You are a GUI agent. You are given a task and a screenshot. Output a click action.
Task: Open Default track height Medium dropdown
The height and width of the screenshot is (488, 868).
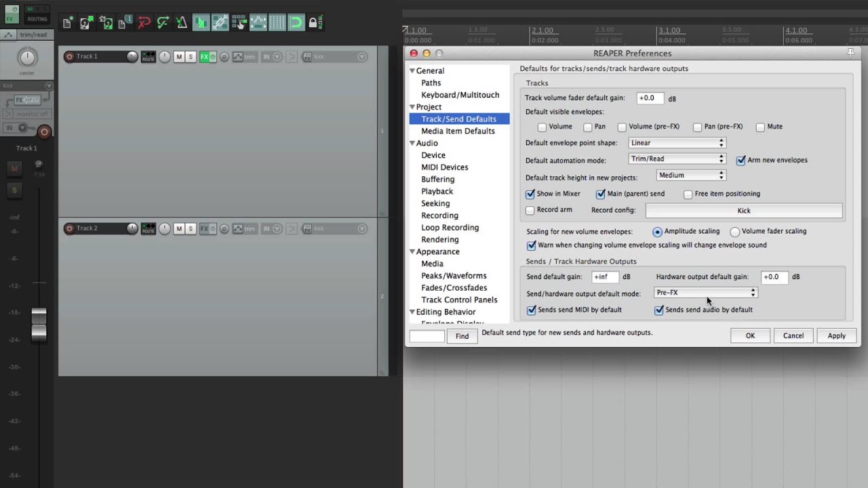[691, 175]
